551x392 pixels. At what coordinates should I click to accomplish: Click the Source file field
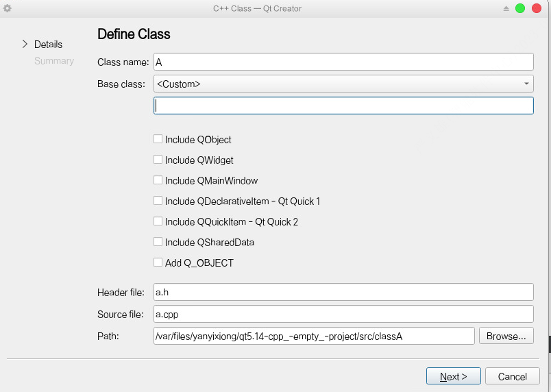(343, 314)
